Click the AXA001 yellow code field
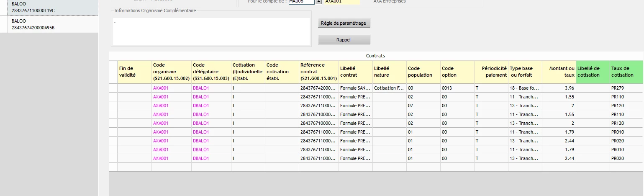Viewport: 644px width, 196px height. (x=342, y=2)
